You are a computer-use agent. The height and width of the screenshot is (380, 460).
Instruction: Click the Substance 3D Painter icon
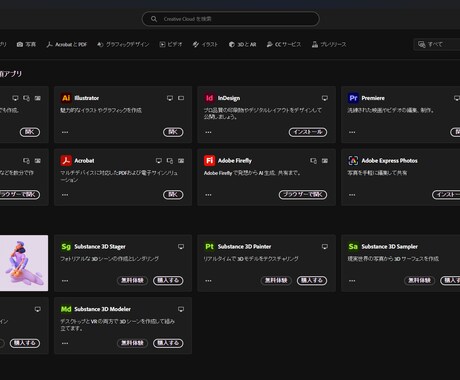pos(209,247)
